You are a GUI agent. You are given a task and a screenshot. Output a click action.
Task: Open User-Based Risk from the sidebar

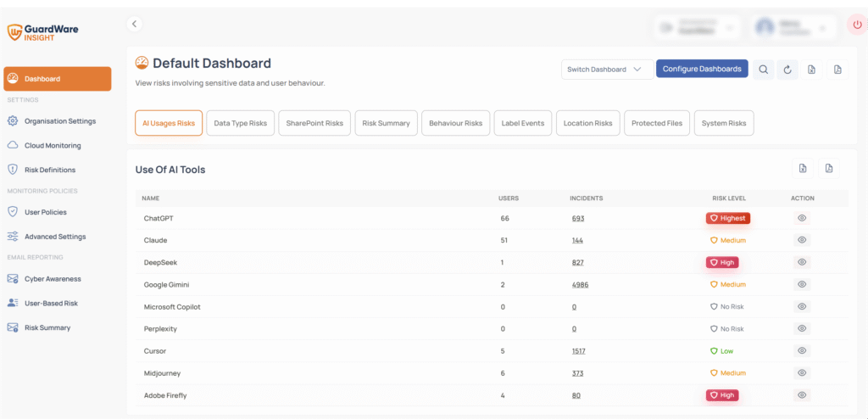[51, 303]
